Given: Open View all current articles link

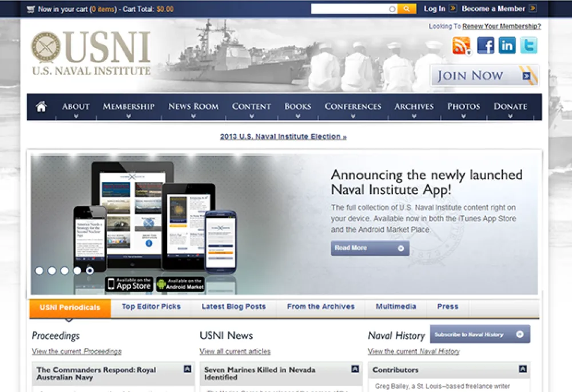Looking at the screenshot, I should pos(235,351).
